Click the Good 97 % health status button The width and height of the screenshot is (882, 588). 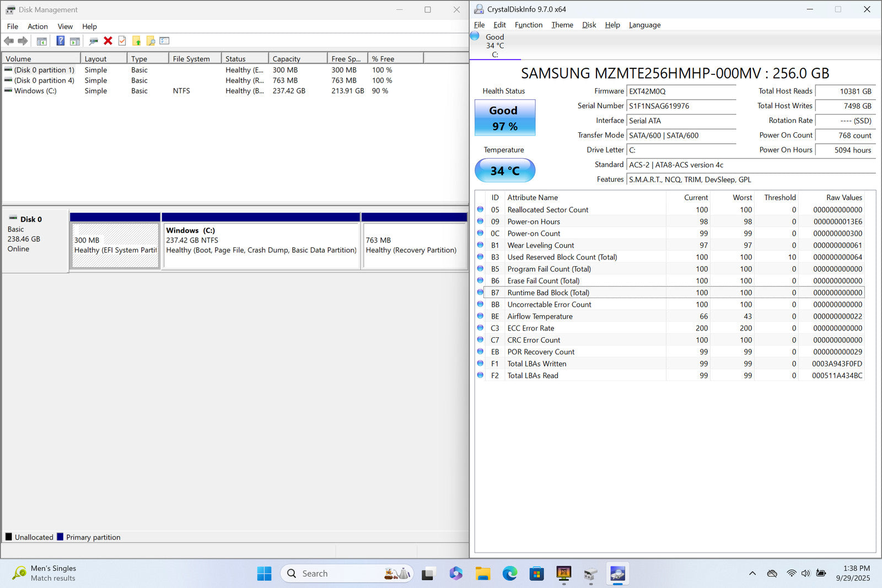tap(504, 118)
